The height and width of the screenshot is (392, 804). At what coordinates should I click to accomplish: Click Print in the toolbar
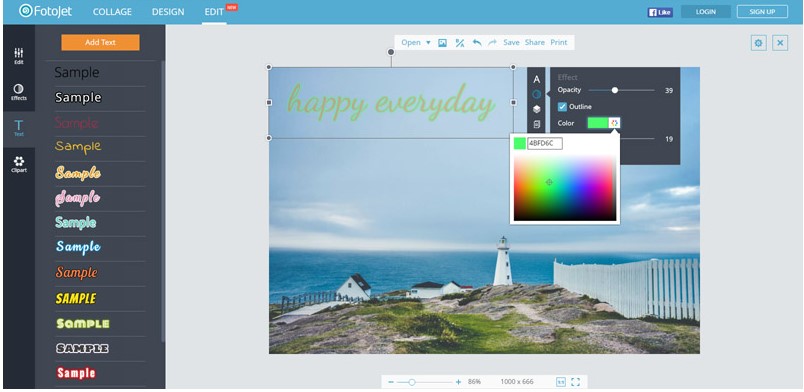click(559, 43)
